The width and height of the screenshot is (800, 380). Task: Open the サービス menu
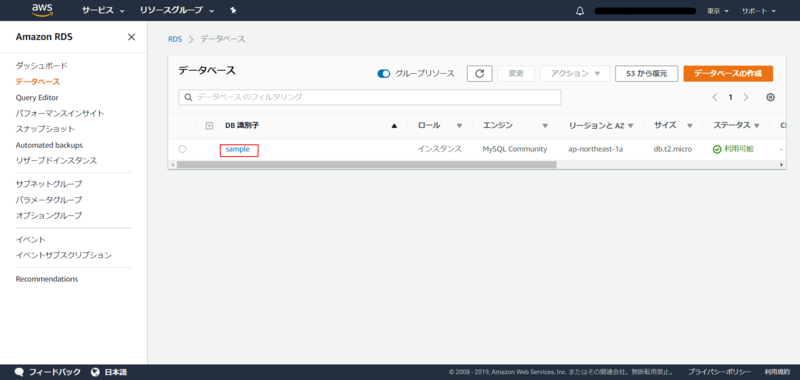(103, 10)
